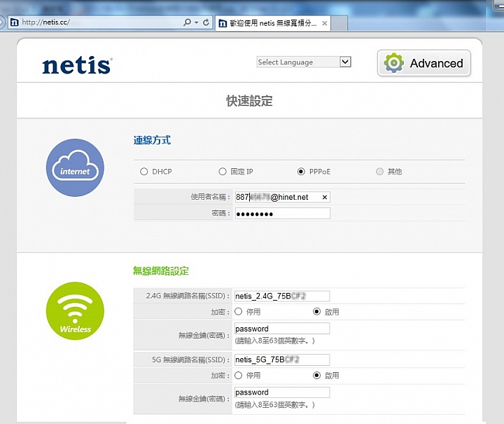Viewport: 504px width, 424px height.
Task: Clear the username field with the X
Action: 325,197
